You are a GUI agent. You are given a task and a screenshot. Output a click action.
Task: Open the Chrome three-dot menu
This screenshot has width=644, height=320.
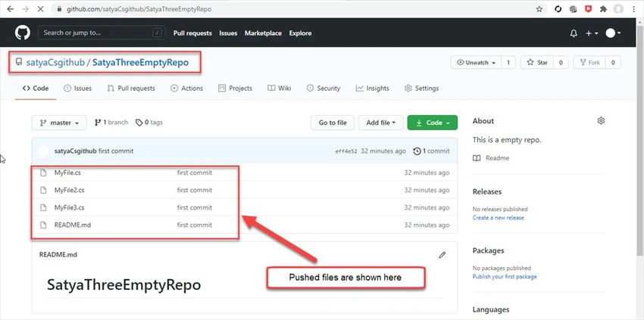click(x=633, y=9)
